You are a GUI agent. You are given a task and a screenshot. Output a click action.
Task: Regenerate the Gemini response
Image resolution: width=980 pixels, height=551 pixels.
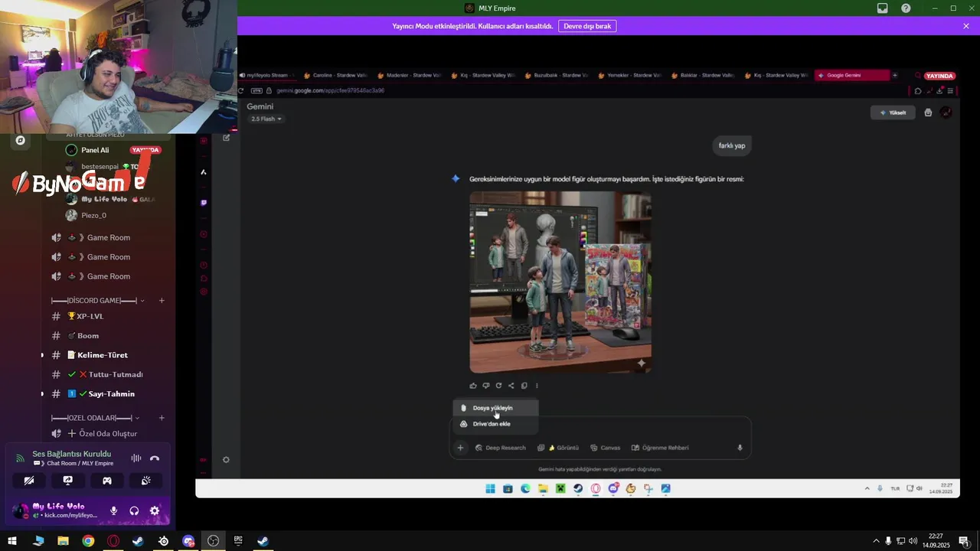pos(498,386)
